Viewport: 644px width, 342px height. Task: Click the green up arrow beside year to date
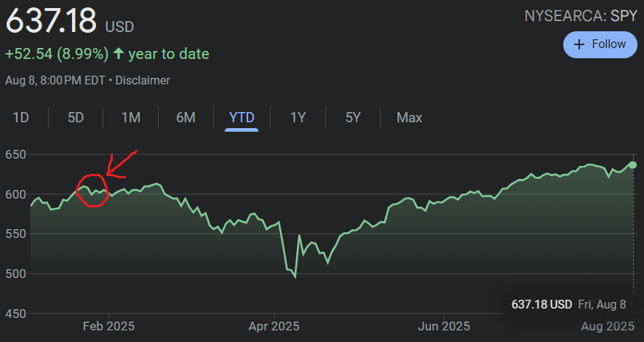tap(119, 54)
